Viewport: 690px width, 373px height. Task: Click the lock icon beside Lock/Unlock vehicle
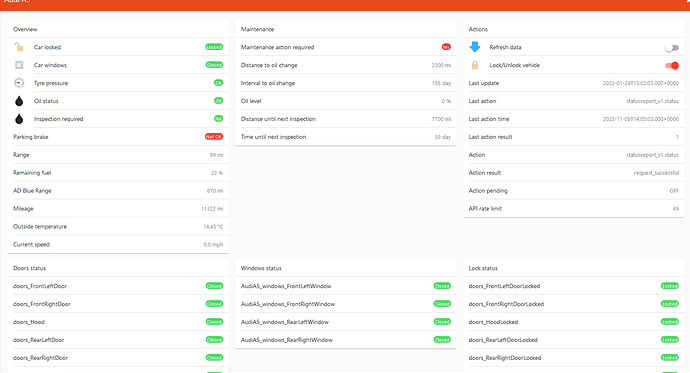475,65
